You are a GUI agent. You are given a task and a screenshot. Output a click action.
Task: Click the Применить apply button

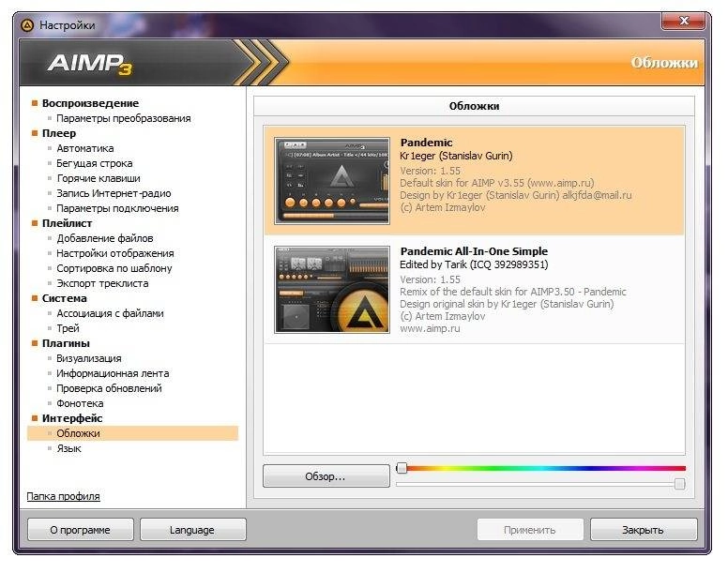pos(530,530)
